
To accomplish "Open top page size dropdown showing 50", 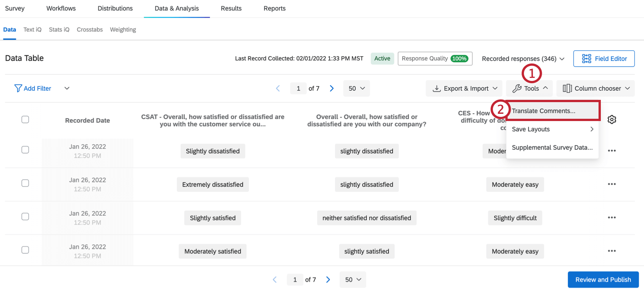I will 356,88.
